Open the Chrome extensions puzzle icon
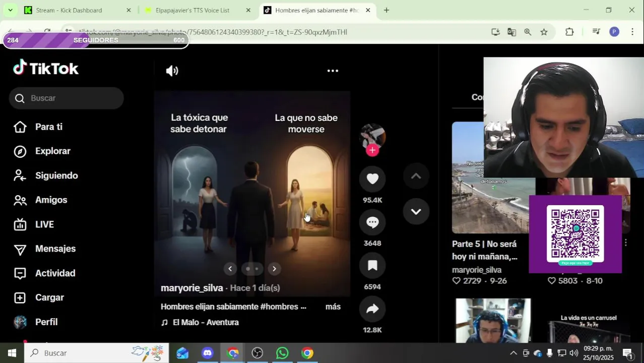The image size is (644, 363). point(569,32)
